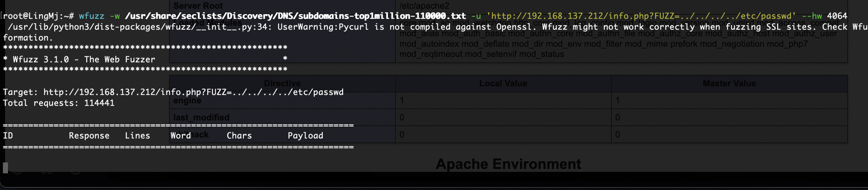868x190 pixels.
Task: Click the subdomains-top1million-110000.txt wordlist path
Action: pyautogui.click(x=296, y=16)
